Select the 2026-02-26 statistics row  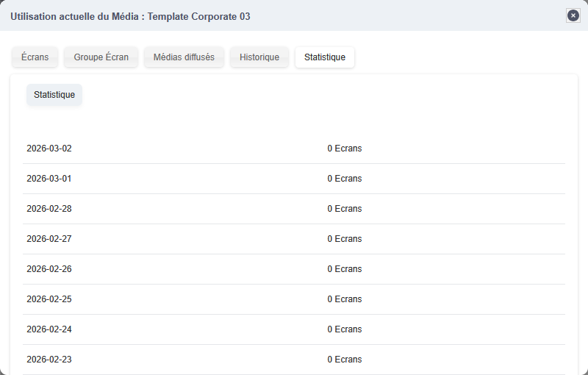(x=49, y=269)
